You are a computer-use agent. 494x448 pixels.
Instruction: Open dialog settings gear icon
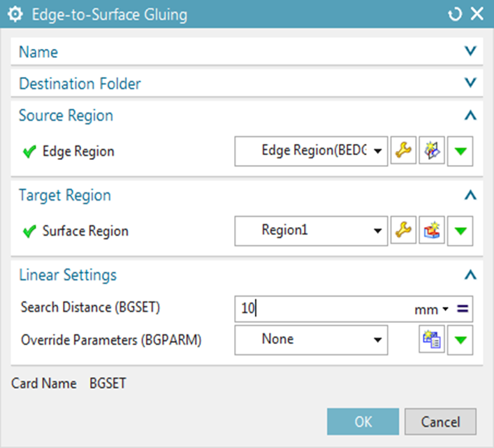(x=15, y=14)
